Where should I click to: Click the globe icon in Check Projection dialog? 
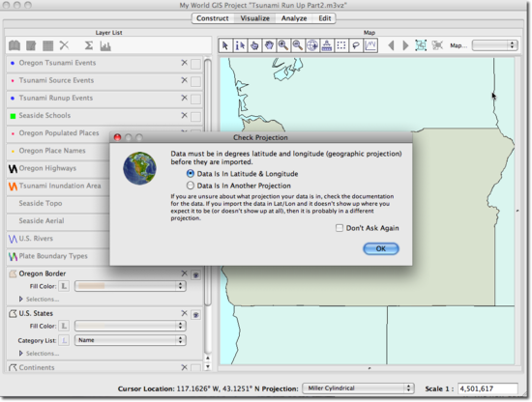click(140, 168)
